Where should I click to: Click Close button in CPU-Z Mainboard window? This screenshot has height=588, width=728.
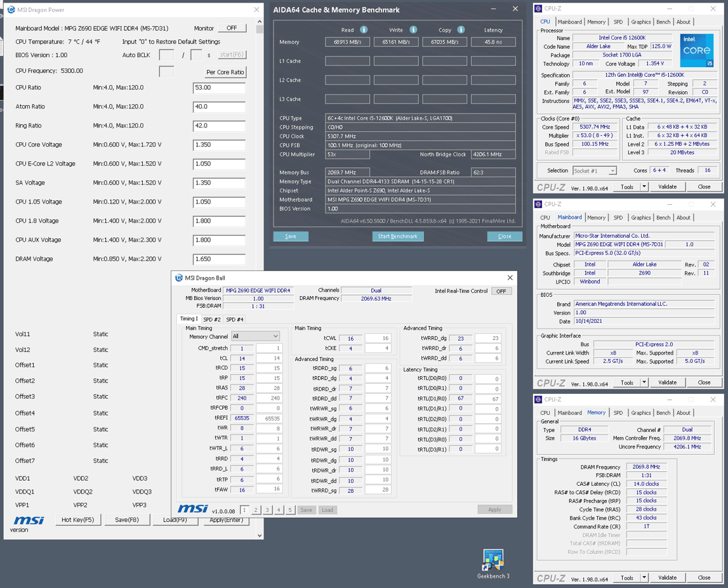(x=704, y=383)
